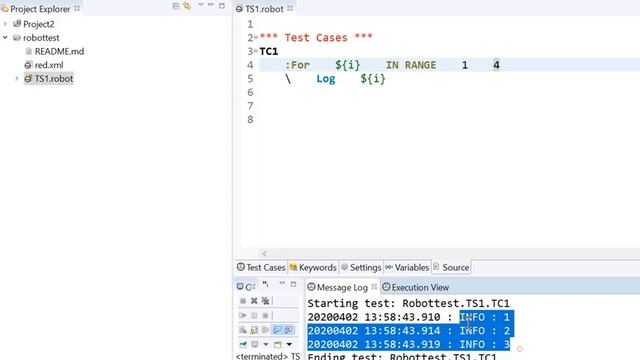Click the INFO : 3 log line
This screenshot has height=360, width=640.
coord(408,344)
